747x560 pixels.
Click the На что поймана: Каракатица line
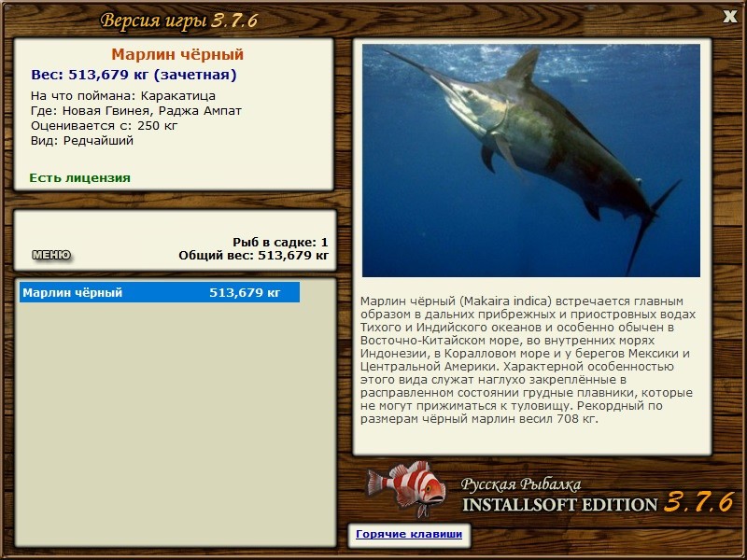123,96
